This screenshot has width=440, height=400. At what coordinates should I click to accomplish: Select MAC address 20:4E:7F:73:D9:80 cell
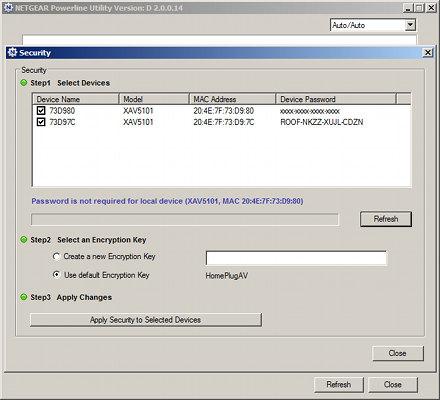pyautogui.click(x=224, y=111)
